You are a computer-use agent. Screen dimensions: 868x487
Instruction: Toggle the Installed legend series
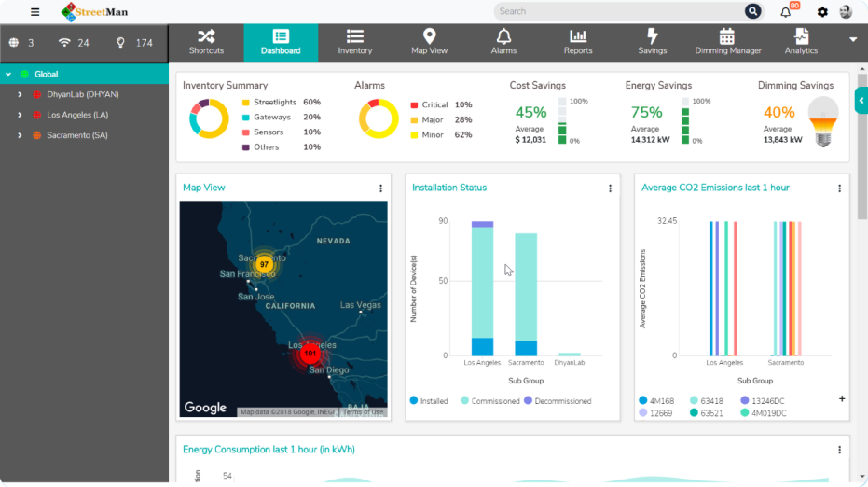414,401
